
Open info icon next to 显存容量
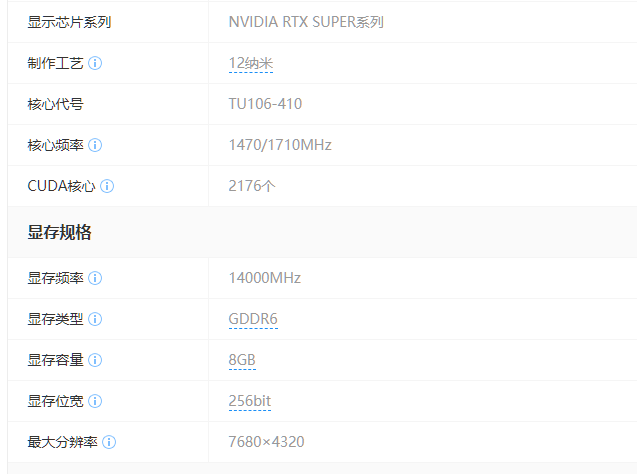tap(95, 360)
